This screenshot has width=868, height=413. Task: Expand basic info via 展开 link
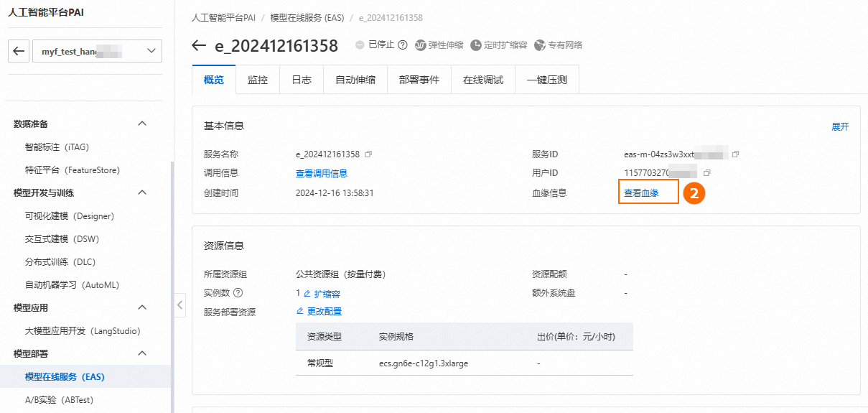point(840,126)
